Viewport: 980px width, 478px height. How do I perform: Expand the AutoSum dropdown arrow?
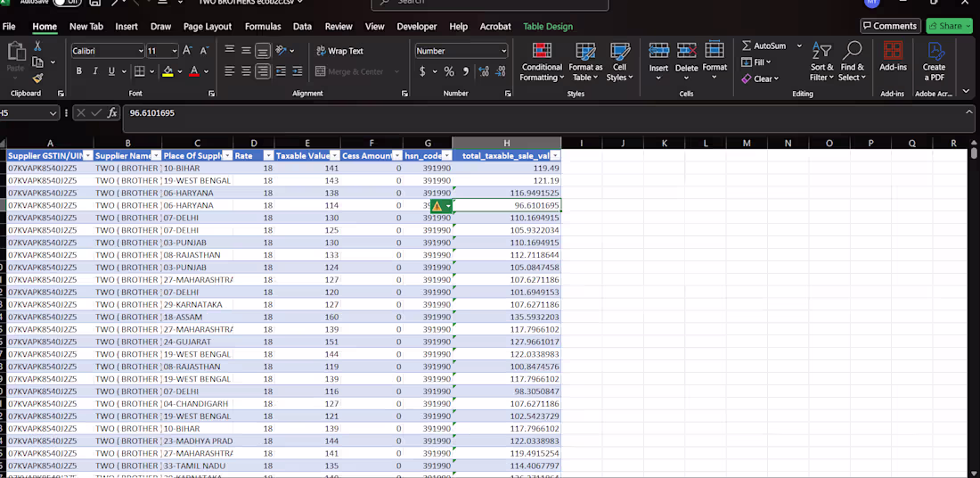pyautogui.click(x=799, y=45)
